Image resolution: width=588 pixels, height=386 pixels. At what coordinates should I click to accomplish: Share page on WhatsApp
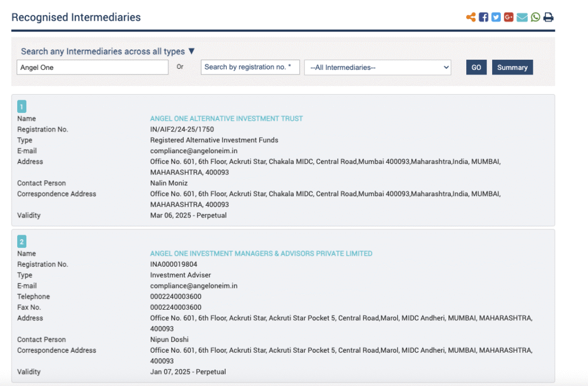point(536,17)
